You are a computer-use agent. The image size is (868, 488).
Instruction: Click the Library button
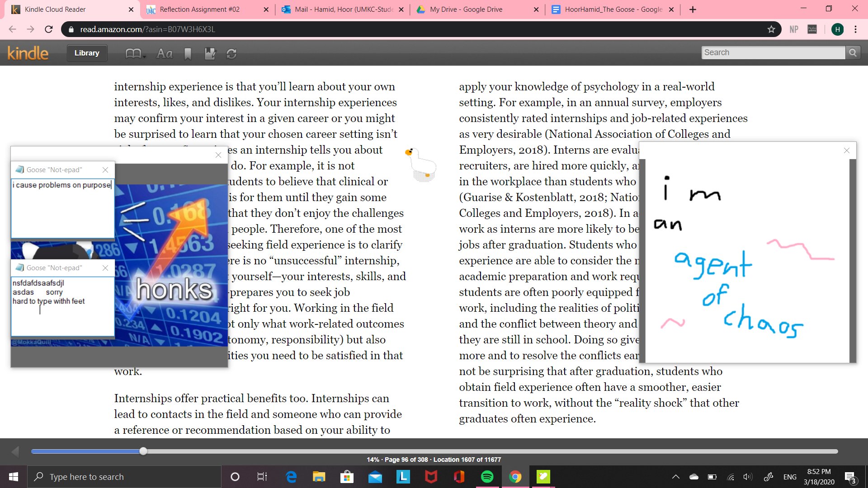coord(86,53)
